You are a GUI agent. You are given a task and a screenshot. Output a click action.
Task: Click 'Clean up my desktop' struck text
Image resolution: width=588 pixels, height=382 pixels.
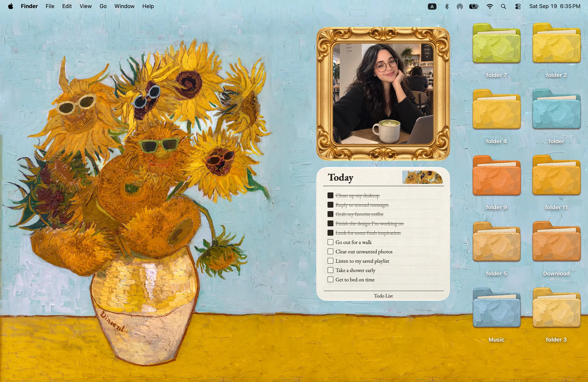point(358,196)
